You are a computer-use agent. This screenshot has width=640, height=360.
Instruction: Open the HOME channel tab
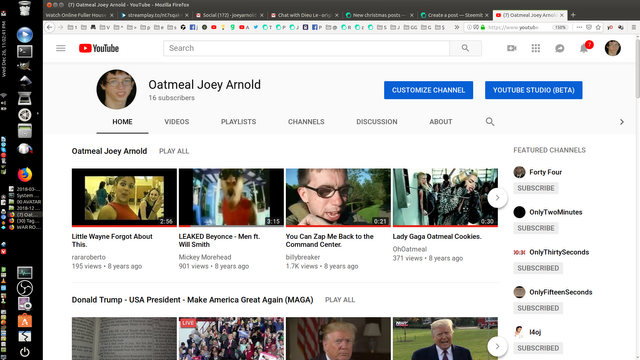(122, 122)
